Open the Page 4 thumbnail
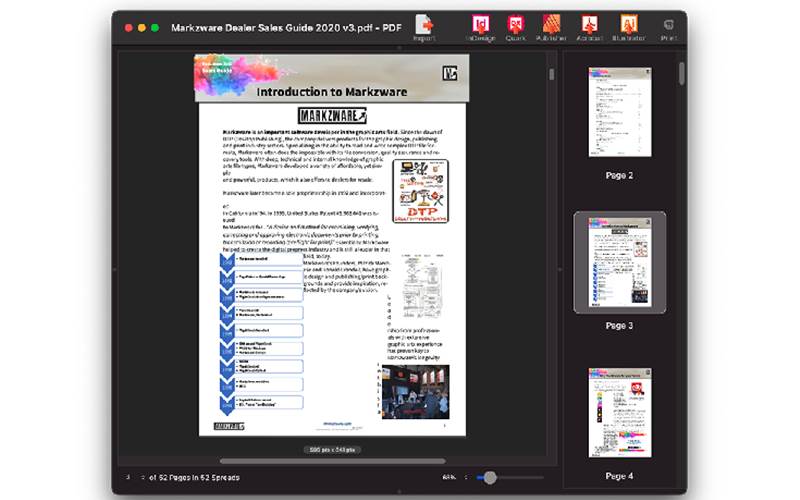This screenshot has width=800, height=500. (619, 412)
